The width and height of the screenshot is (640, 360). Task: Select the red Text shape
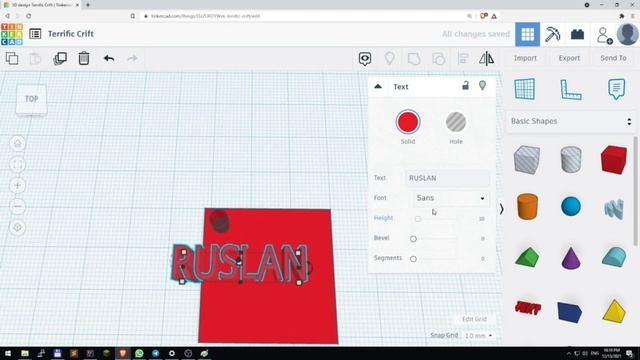(528, 307)
